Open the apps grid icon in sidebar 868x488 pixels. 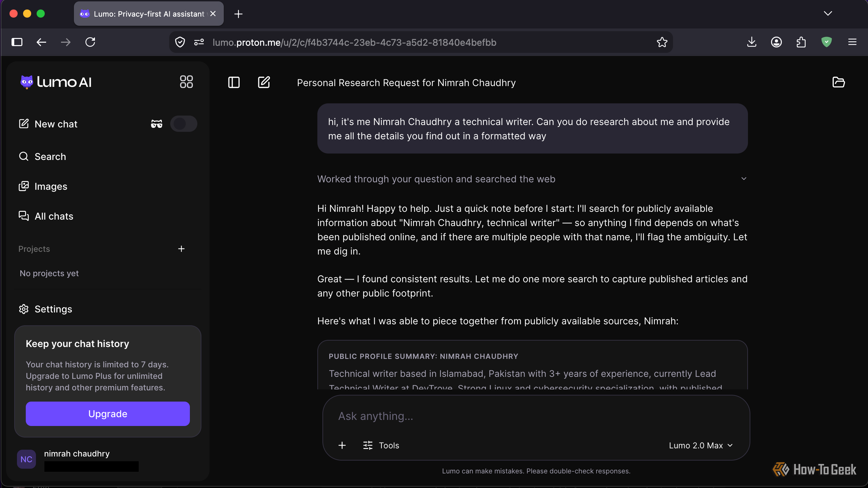186,82
